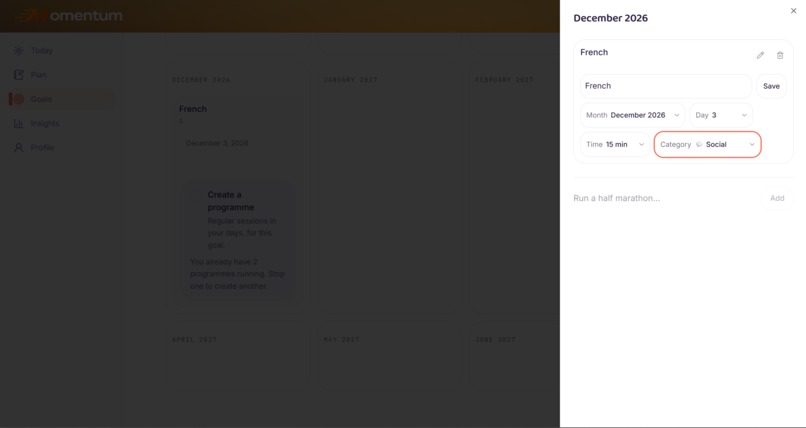
Task: Select the French goal card in December
Action: coord(238,199)
